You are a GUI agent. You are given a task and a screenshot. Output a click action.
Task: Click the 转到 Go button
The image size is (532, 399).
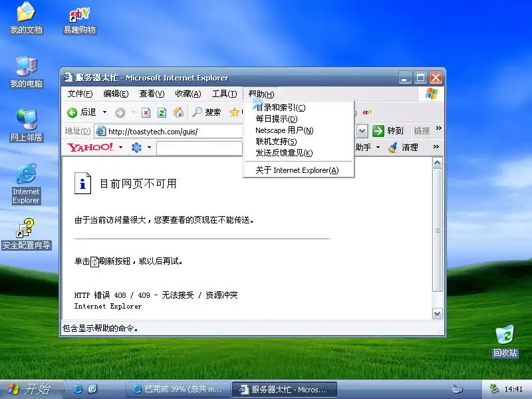[388, 131]
